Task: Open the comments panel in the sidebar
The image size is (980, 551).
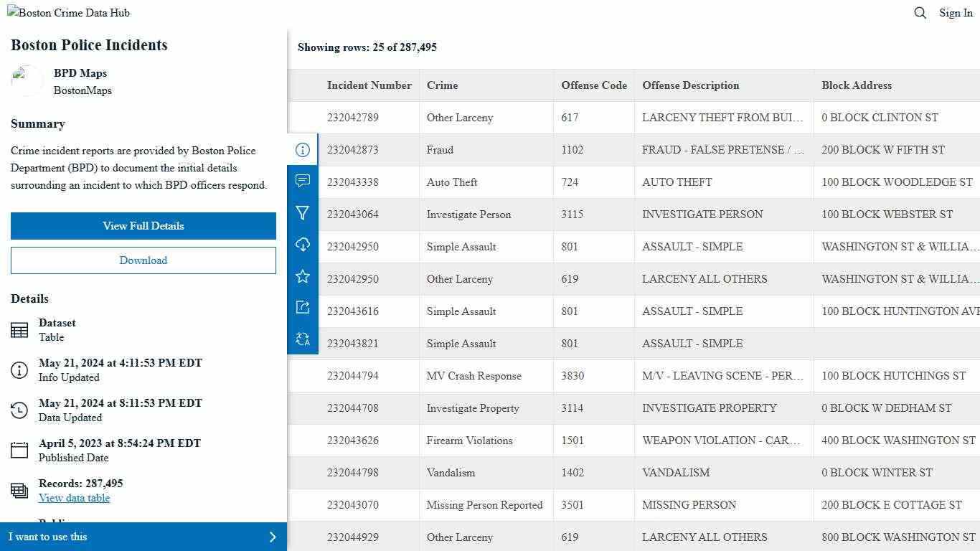Action: pos(303,182)
